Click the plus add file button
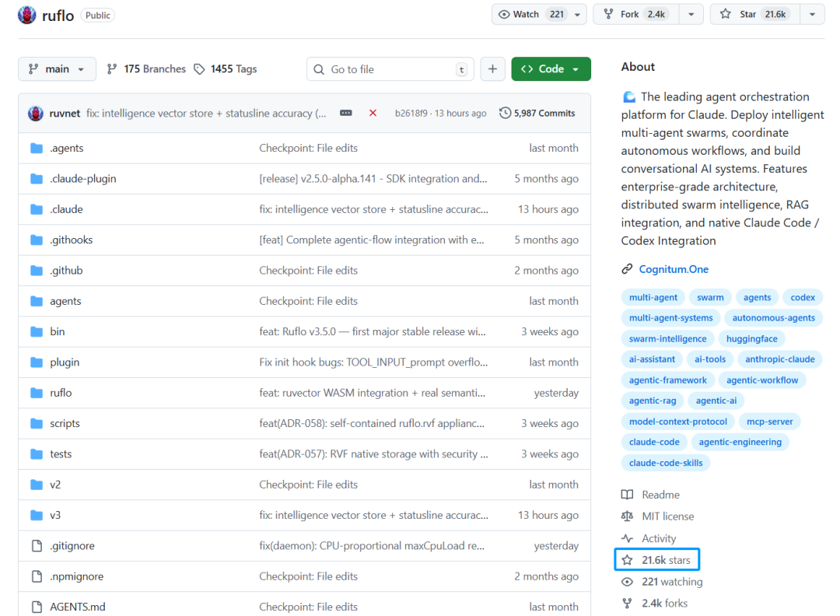This screenshot has height=616, width=840. [492, 69]
